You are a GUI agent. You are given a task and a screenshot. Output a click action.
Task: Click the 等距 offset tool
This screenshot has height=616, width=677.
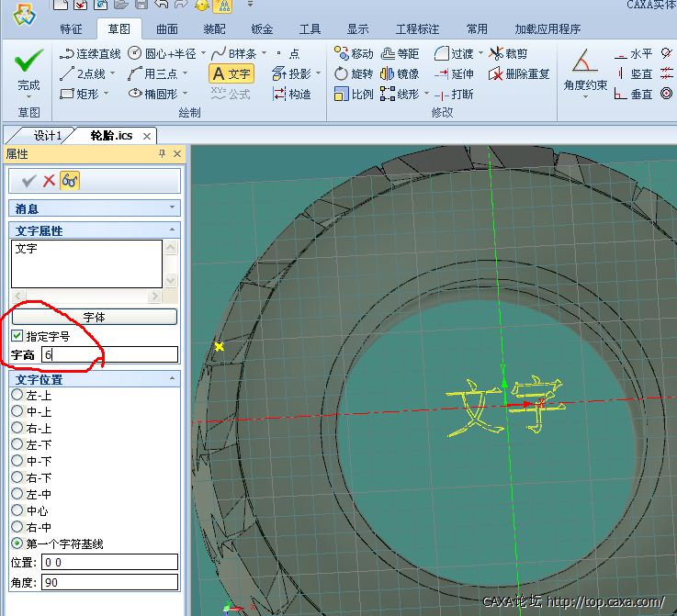(x=400, y=53)
